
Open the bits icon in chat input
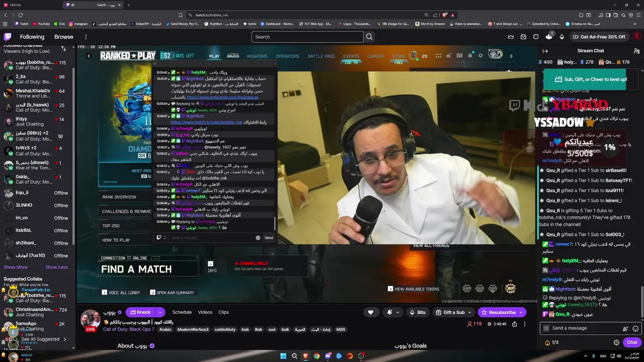(625, 328)
